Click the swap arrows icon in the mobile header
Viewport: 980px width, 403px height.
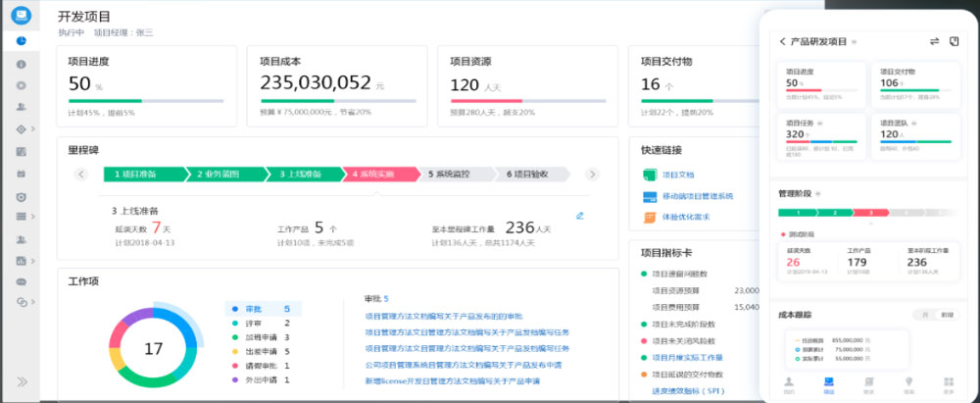coord(934,41)
